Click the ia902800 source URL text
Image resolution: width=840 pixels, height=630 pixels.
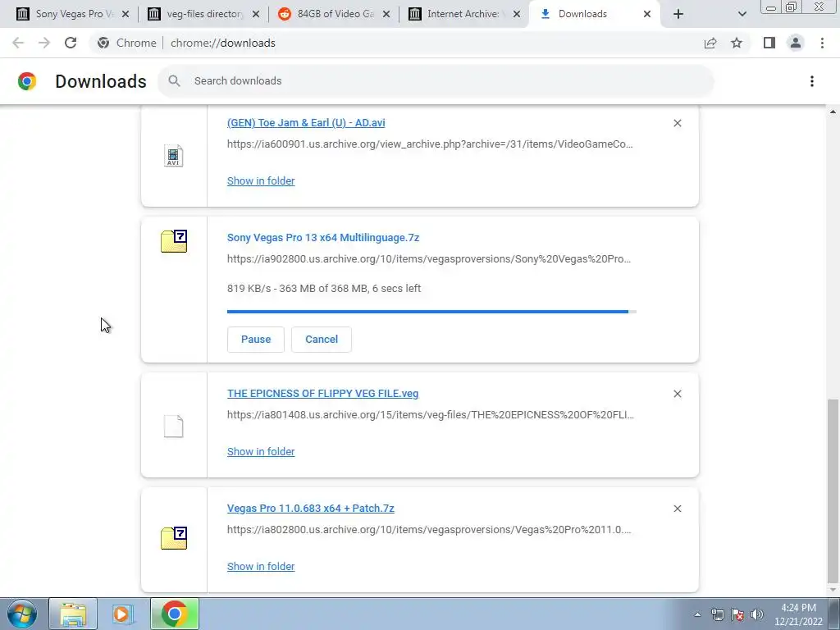[428, 258]
